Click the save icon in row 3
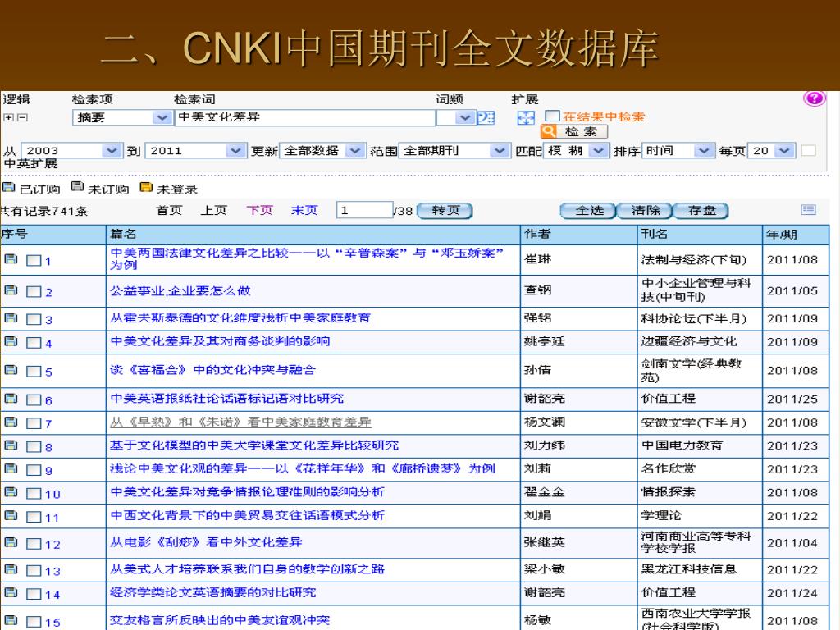The image size is (840, 630). point(11,318)
